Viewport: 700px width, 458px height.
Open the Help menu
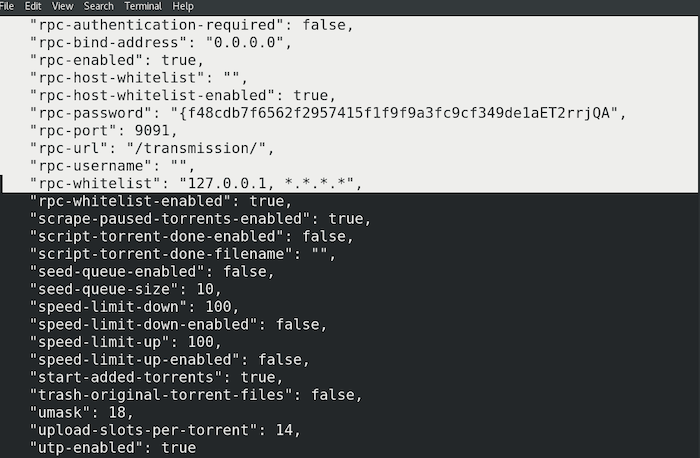(183, 6)
